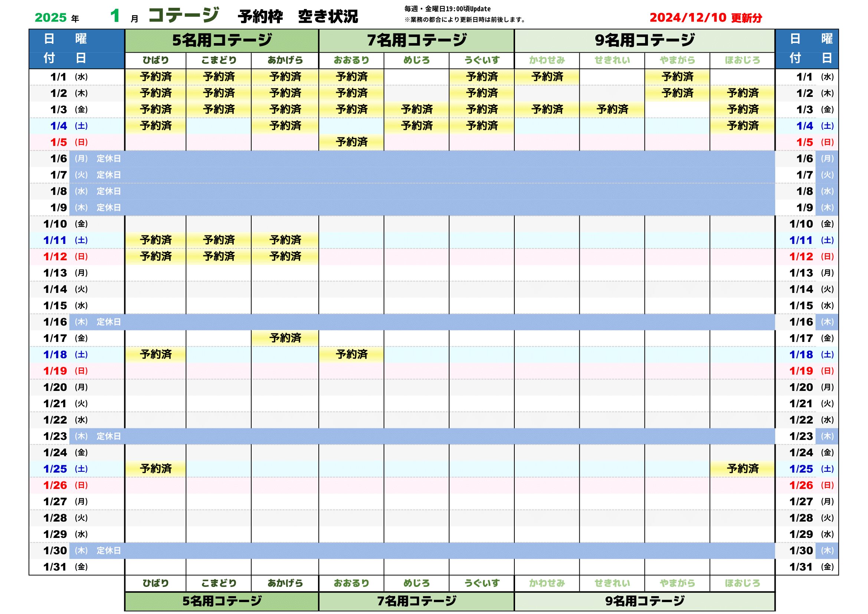The width and height of the screenshot is (868, 614).
Task: Click 予約済 for ひばり on 1/25
Action: tap(156, 469)
